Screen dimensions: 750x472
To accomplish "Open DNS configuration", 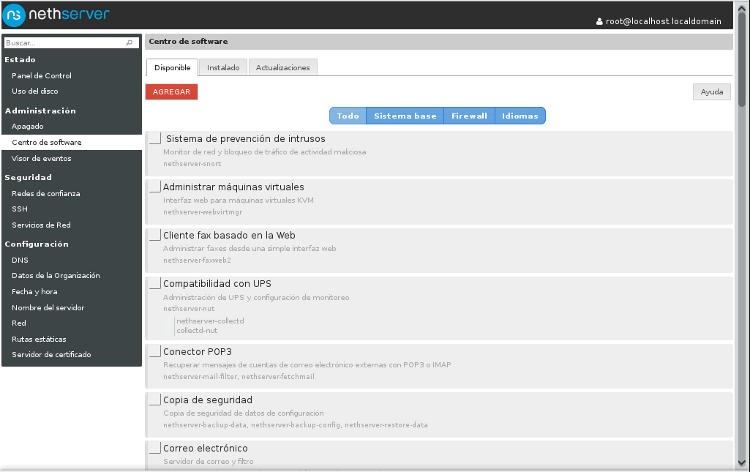I will click(20, 260).
